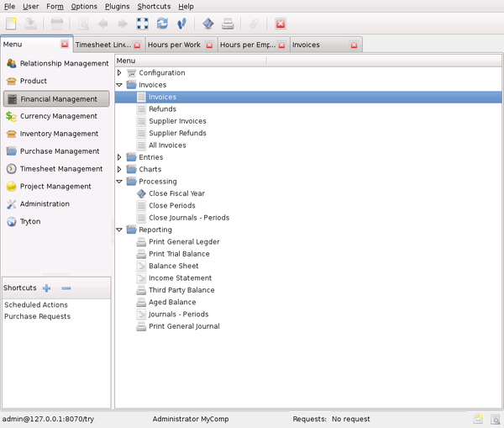Open Income Statement entry
This screenshot has width=504, height=428.
pos(180,278)
